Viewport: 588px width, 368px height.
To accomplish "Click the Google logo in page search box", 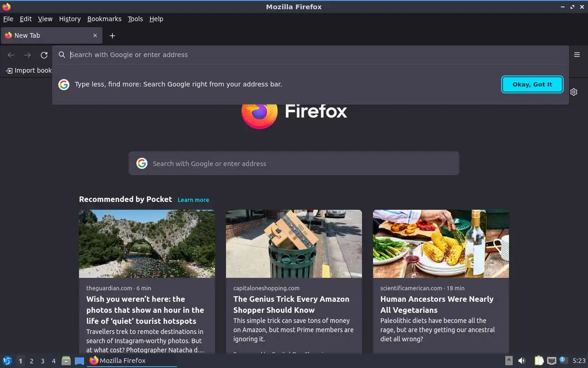I will point(142,163).
